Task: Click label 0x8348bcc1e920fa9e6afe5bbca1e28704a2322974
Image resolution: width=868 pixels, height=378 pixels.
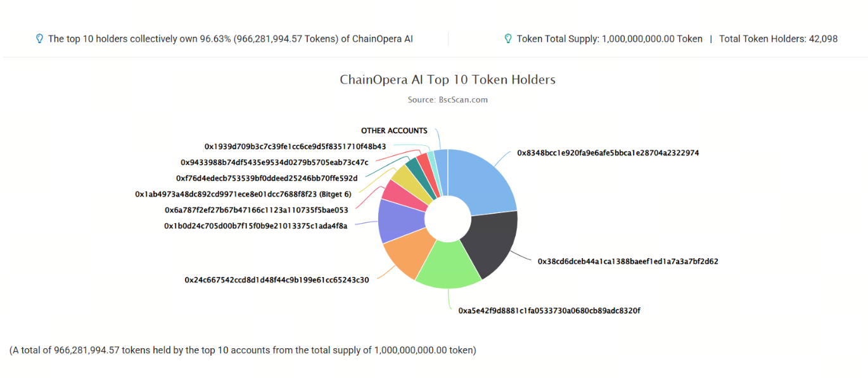Action: pos(608,153)
